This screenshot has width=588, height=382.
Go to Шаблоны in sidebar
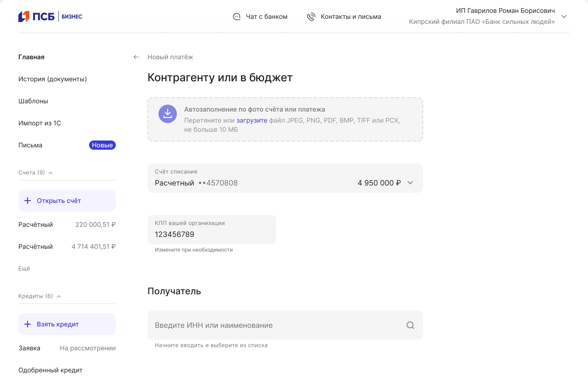[33, 101]
